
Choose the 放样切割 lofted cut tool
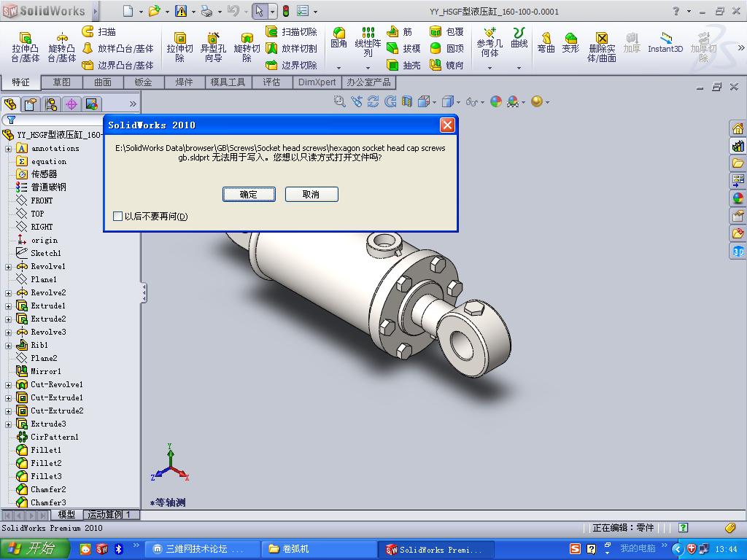(x=291, y=48)
